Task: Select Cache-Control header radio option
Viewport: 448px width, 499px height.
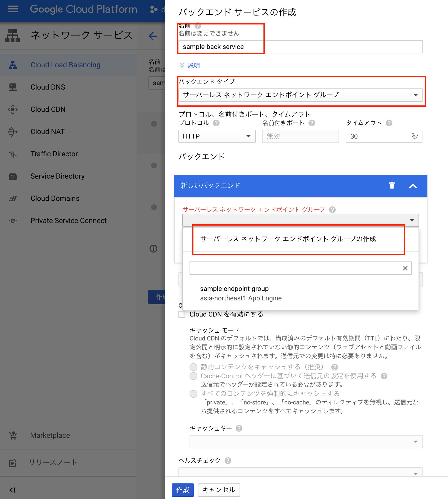Action: pos(193,376)
